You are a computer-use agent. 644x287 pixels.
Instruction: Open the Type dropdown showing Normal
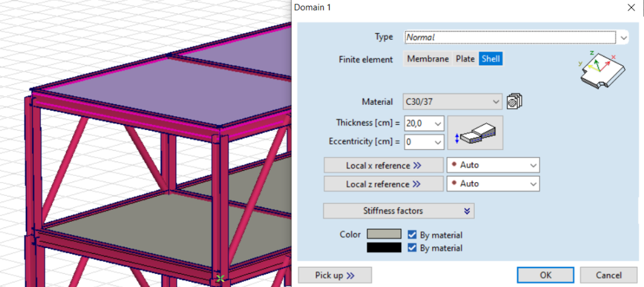(x=516, y=37)
